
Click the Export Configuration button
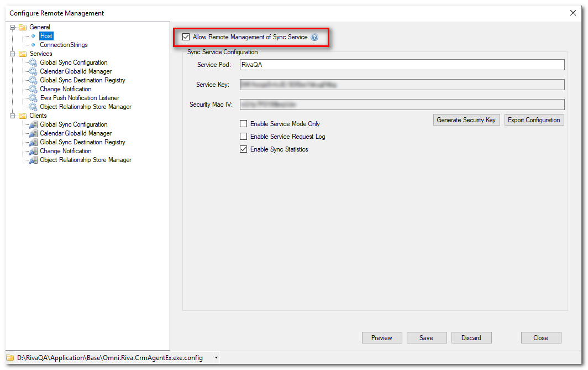(x=534, y=119)
